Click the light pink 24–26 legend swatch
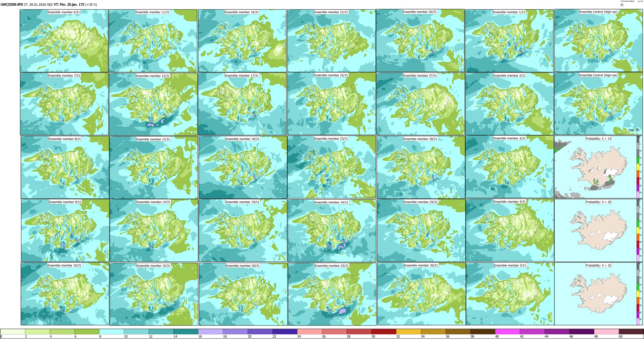The height and width of the screenshot is (339, 644). click(310, 332)
